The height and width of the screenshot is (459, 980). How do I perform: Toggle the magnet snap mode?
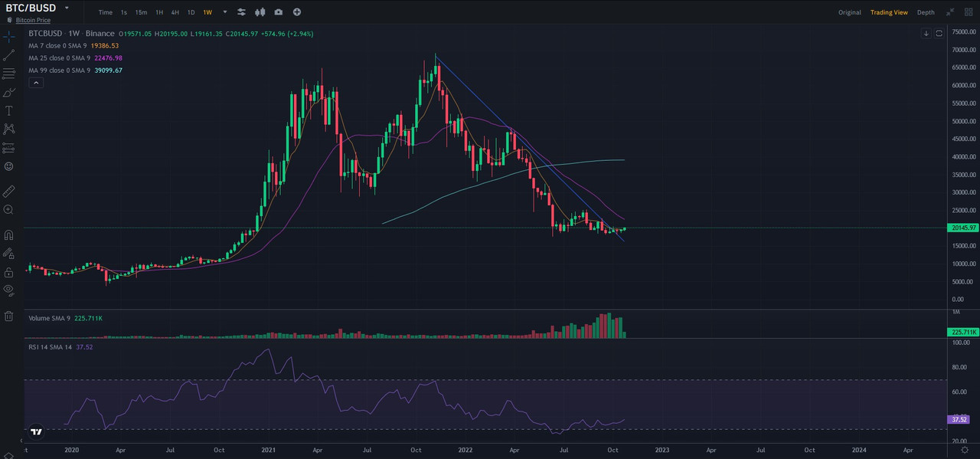(x=8, y=234)
